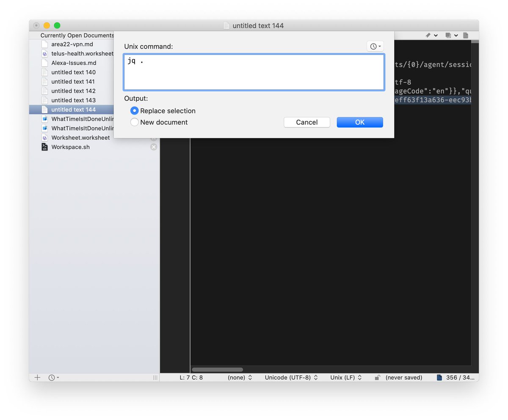
Task: Expand the markers popup chevron
Action: 436,36
